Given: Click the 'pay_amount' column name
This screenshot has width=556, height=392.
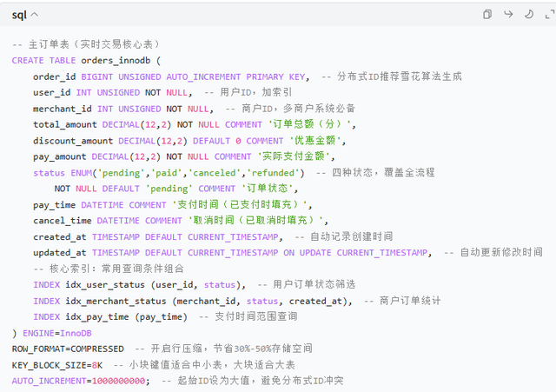Looking at the screenshot, I should click(x=60, y=156).
